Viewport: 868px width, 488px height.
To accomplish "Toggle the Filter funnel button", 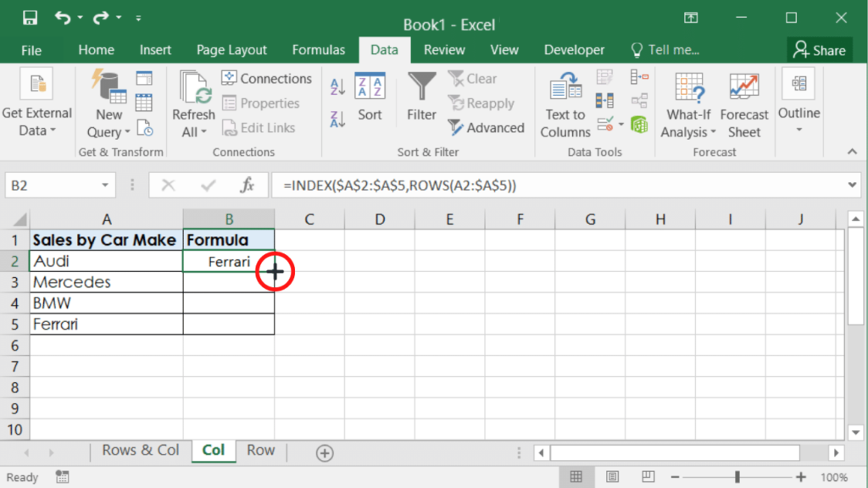I will click(421, 97).
